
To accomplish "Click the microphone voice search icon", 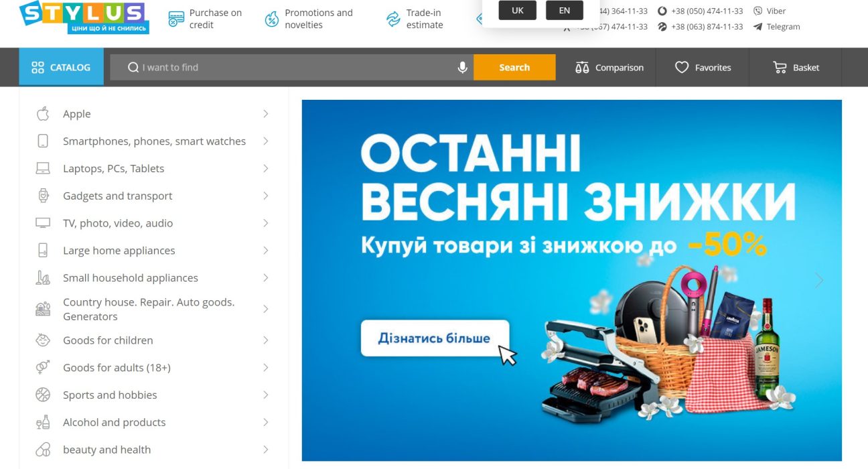I will [462, 68].
